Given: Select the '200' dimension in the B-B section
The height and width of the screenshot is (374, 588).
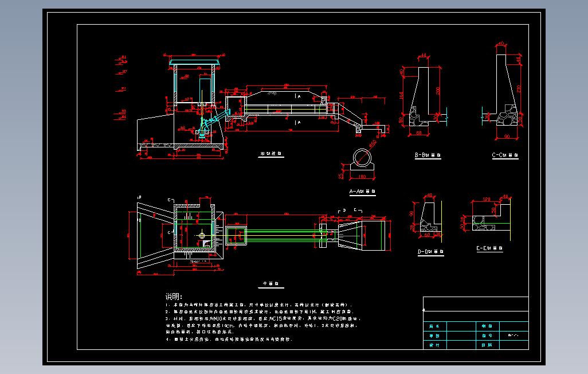Looking at the screenshot, I should point(438,91).
